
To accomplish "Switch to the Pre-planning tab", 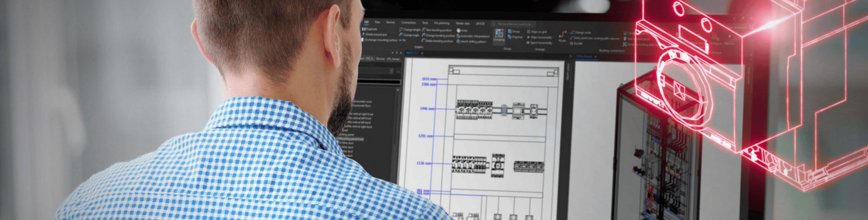I will [442, 23].
